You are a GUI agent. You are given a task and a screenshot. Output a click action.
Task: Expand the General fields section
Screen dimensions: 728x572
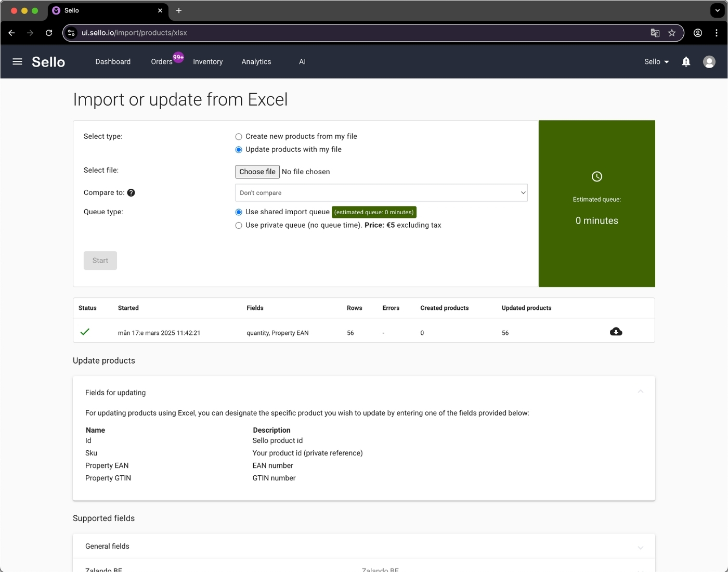click(641, 548)
